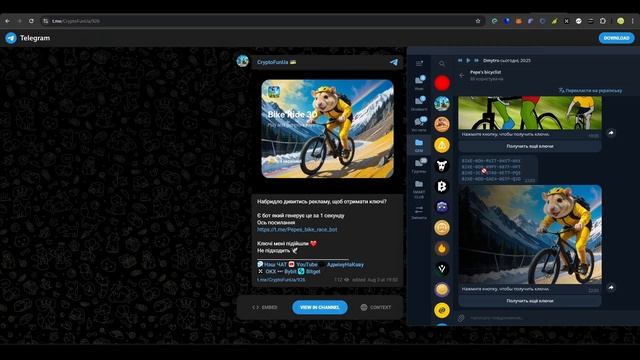Click the paper-plane icon in the post header

click(x=393, y=62)
